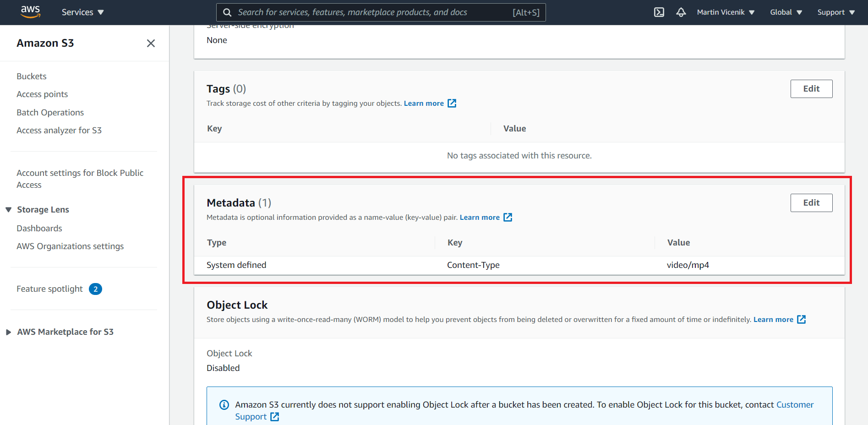Select the video/mp4 value cell
Screen dimensions: 868x425
pyautogui.click(x=688, y=265)
